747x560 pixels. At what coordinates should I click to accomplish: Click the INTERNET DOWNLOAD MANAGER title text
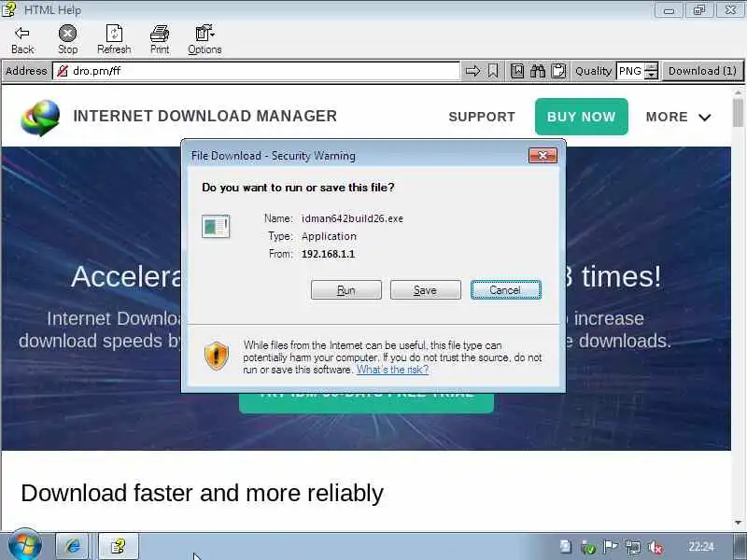click(204, 116)
